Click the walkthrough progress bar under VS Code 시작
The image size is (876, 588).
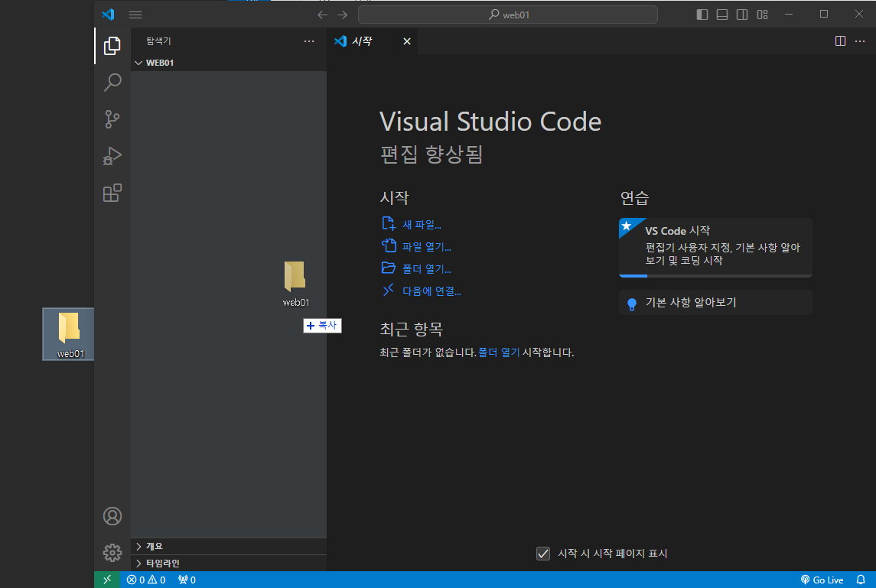[x=715, y=275]
